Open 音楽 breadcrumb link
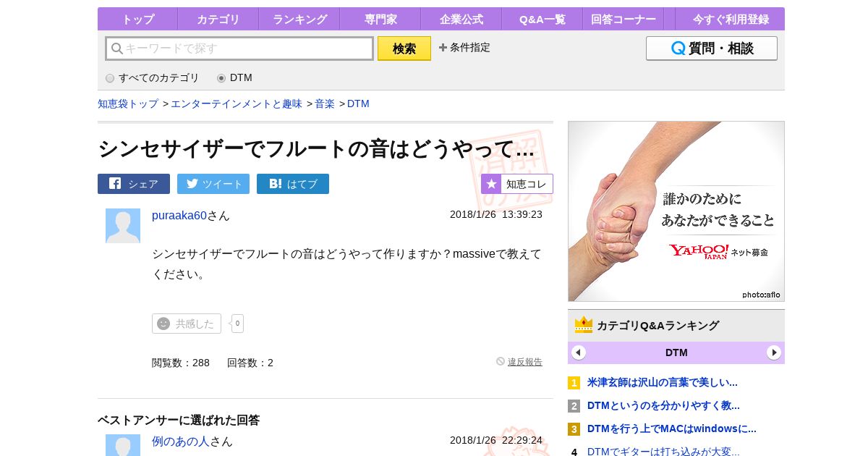The height and width of the screenshot is (456, 868). tap(325, 104)
